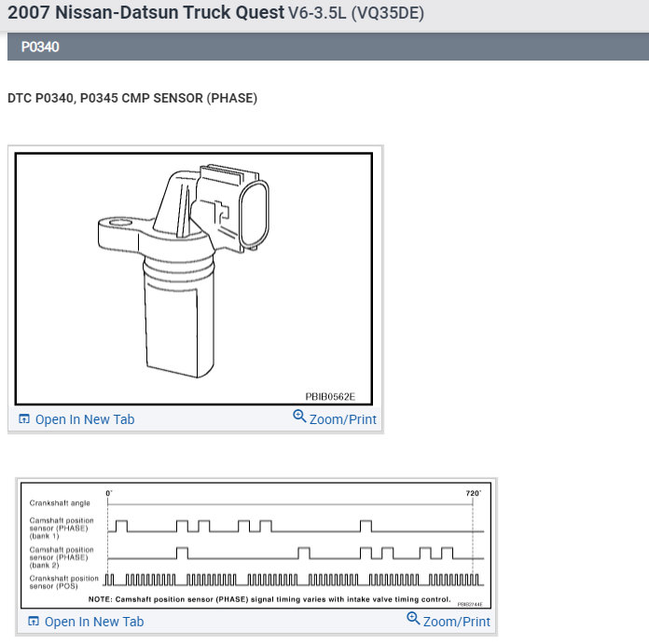Click the NOTE text about intake valve timing
The width and height of the screenshot is (649, 644).
click(x=269, y=599)
